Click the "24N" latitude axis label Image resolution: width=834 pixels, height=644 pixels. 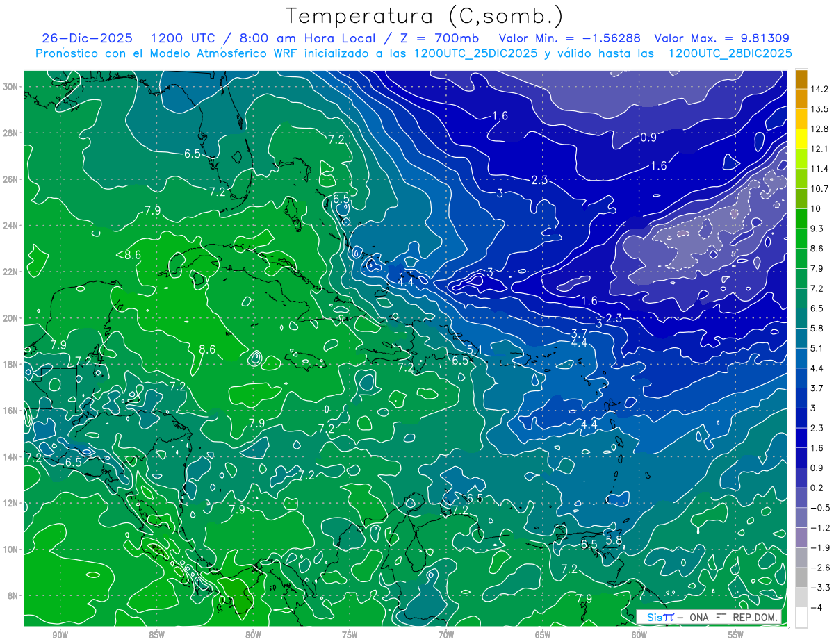10,225
